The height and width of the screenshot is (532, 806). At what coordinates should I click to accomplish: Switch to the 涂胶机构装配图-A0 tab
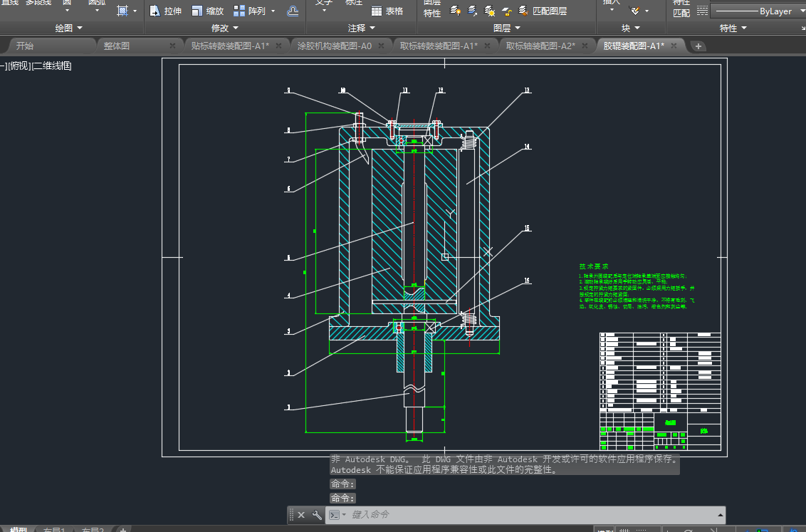(x=334, y=46)
